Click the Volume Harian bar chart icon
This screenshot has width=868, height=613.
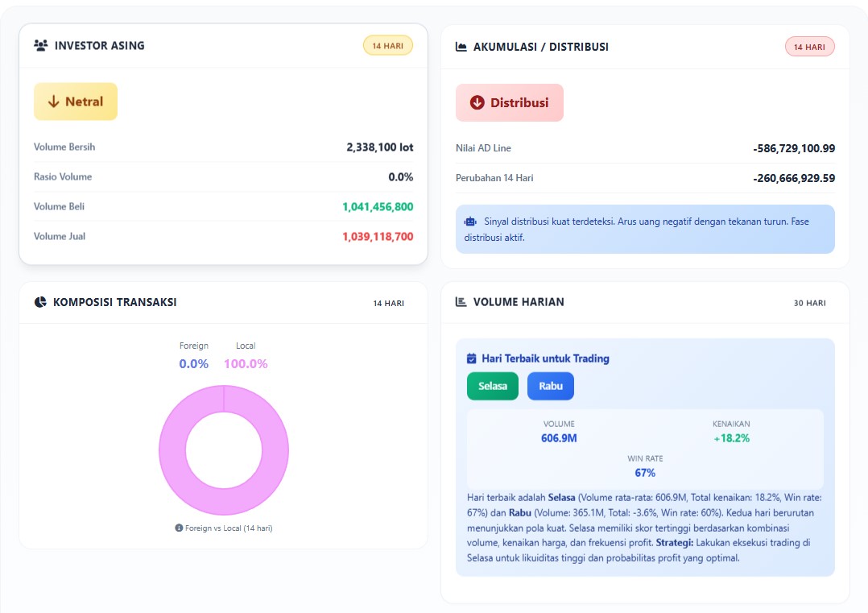click(461, 302)
